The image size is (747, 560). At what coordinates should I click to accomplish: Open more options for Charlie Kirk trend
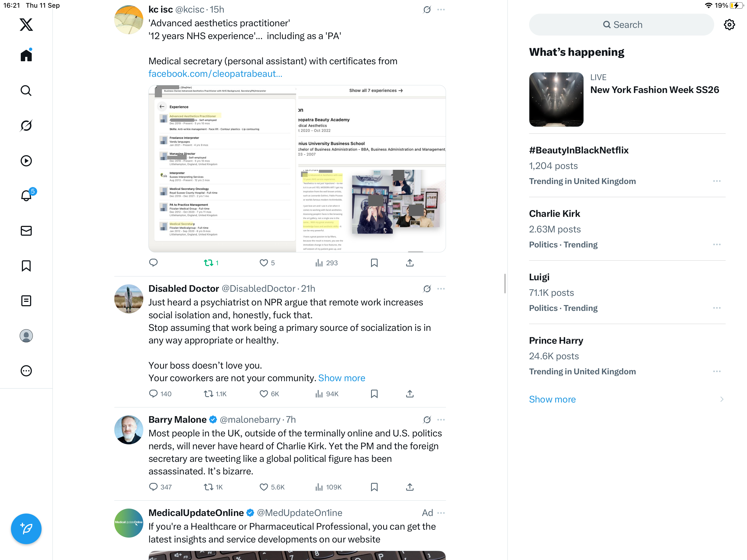click(x=717, y=244)
